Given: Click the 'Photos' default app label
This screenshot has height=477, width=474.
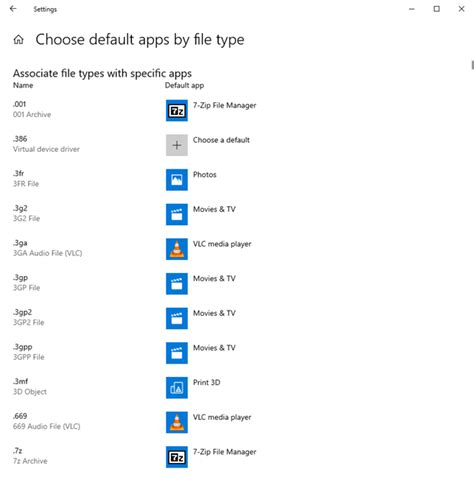Looking at the screenshot, I should tap(204, 175).
